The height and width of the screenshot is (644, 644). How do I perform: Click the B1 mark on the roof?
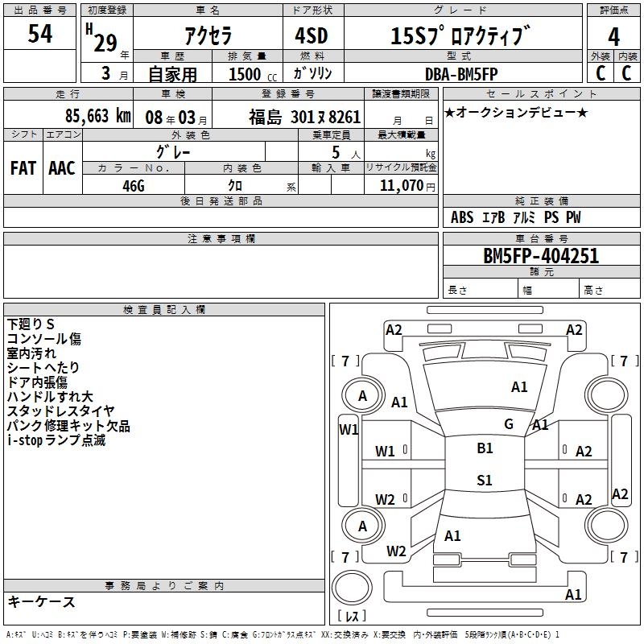click(485, 448)
